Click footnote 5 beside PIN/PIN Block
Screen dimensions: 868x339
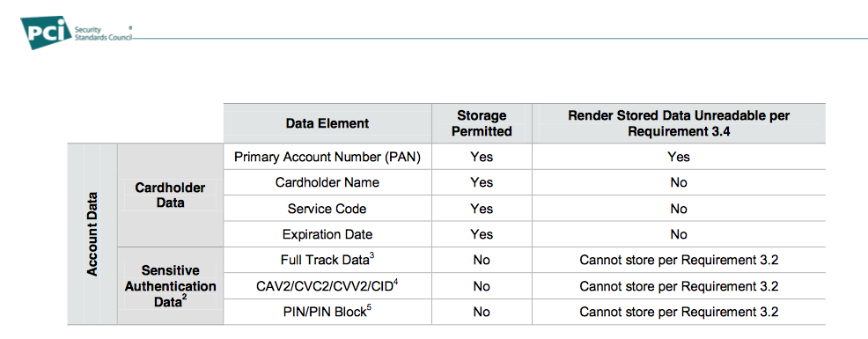[x=369, y=308]
